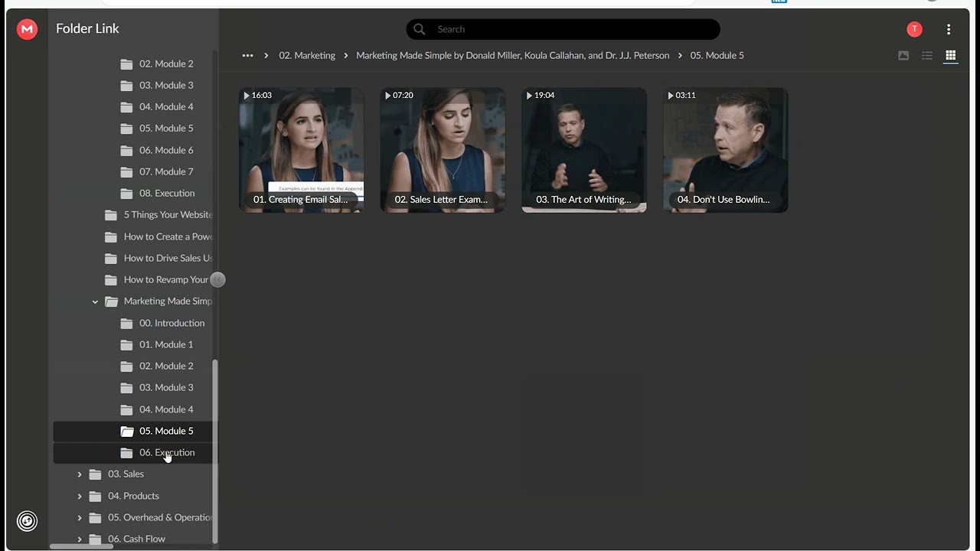Open the red T account avatar

tap(914, 29)
